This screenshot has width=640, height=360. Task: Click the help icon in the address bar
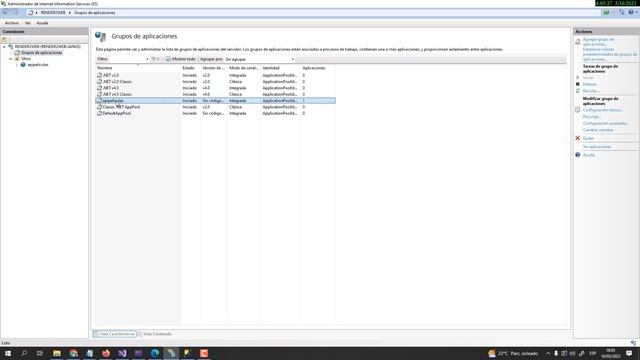[631, 13]
